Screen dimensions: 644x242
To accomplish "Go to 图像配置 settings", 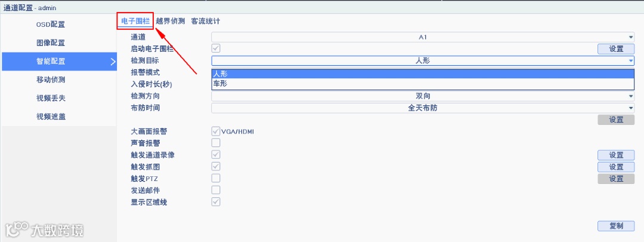I will coord(51,43).
